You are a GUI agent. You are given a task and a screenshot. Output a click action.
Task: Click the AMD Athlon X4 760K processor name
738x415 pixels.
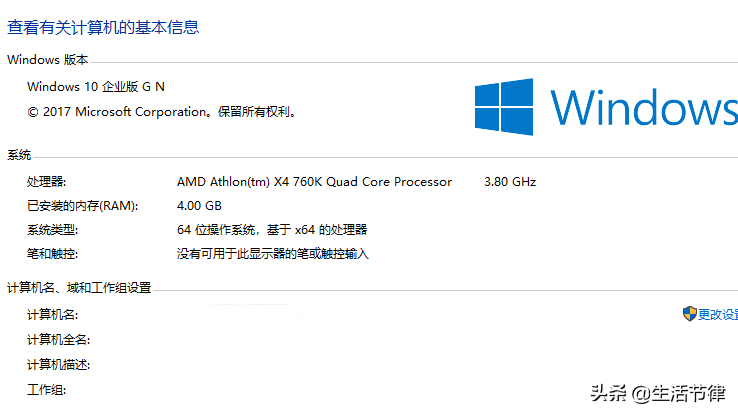point(314,182)
